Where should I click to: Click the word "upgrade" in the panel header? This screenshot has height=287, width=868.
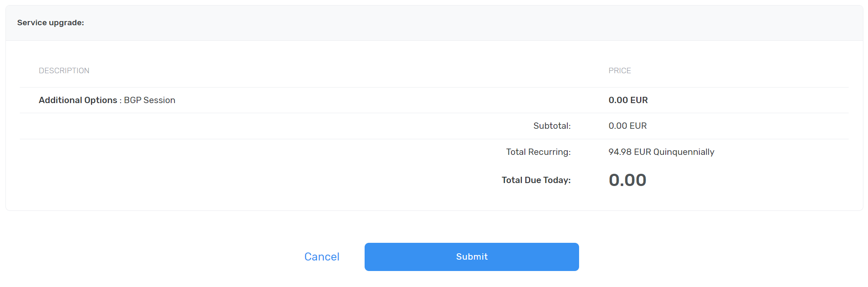(x=66, y=23)
